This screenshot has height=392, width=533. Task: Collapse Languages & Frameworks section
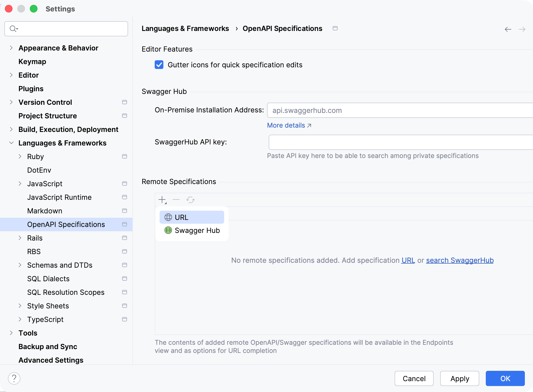click(11, 143)
